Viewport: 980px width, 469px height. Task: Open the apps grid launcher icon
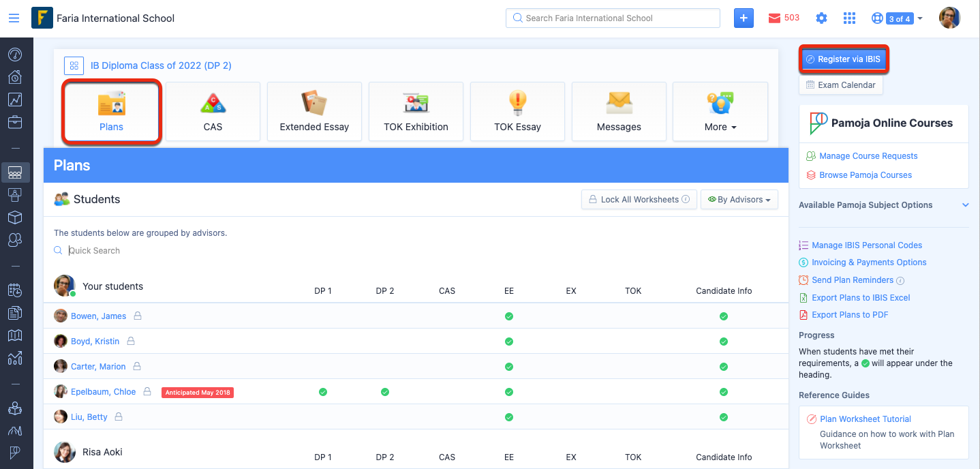(x=849, y=18)
